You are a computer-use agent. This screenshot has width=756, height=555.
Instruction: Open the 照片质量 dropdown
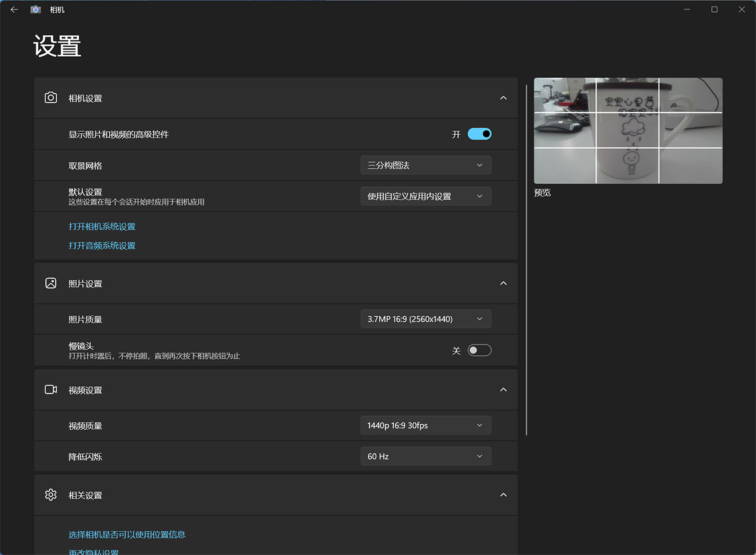tap(425, 319)
